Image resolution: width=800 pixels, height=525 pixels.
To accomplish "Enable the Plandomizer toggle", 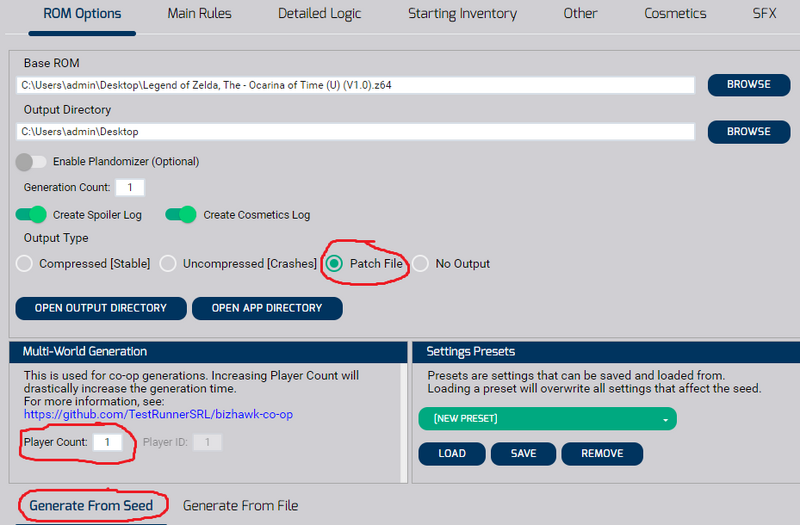I will pyautogui.click(x=31, y=161).
